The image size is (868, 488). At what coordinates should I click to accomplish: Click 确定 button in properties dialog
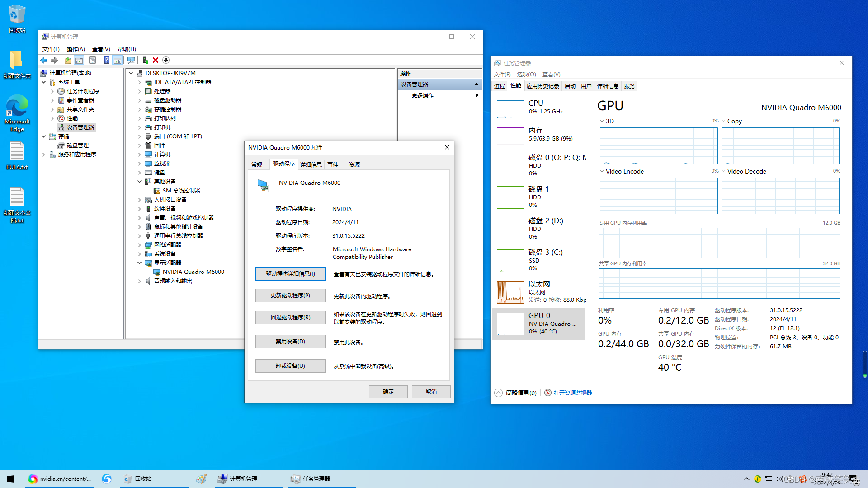pyautogui.click(x=388, y=392)
